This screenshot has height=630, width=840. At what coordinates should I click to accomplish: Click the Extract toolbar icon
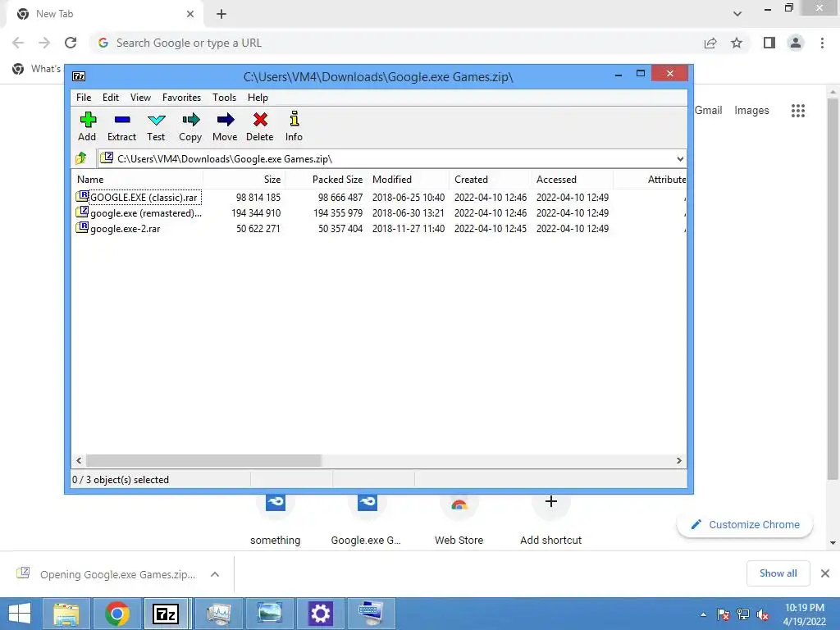pos(121,126)
